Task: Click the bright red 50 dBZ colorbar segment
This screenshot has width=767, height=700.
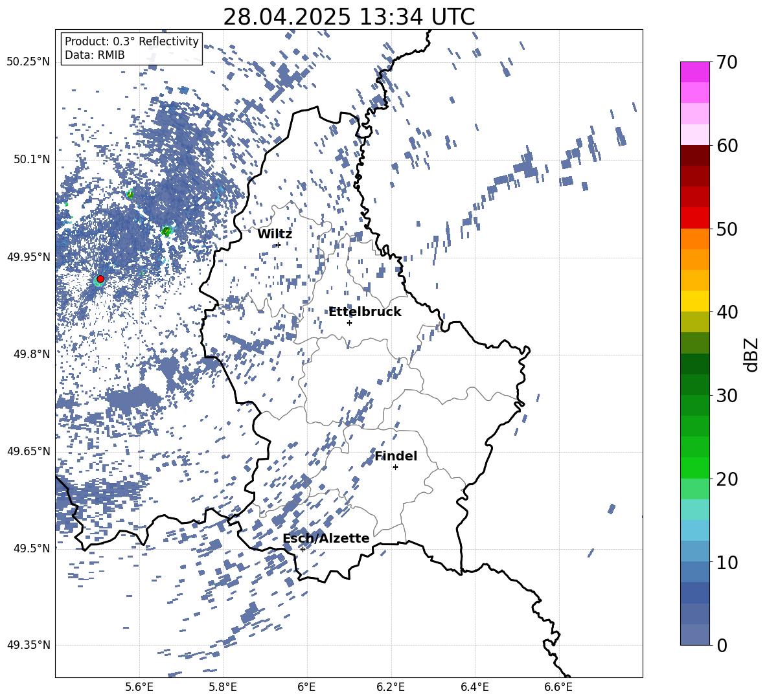Action: click(694, 218)
